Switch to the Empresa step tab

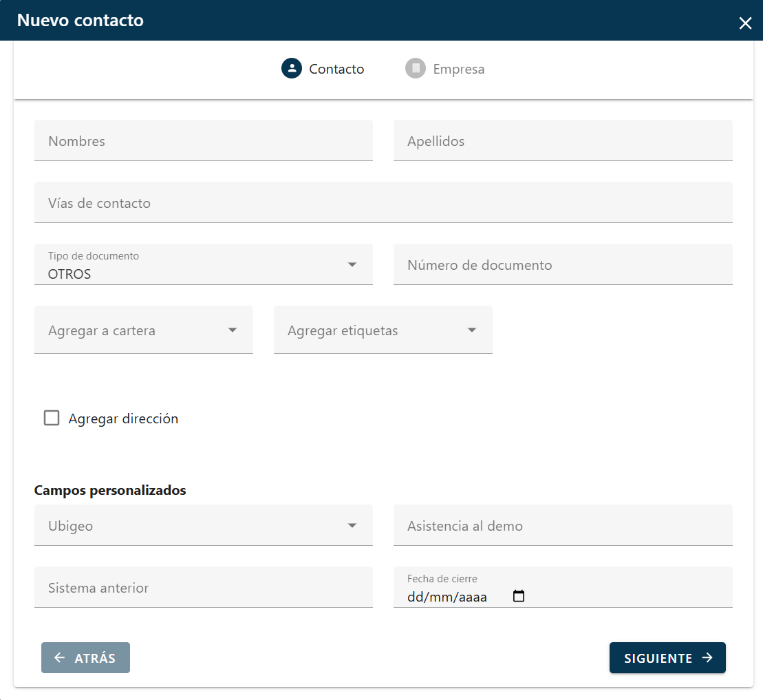(458, 69)
